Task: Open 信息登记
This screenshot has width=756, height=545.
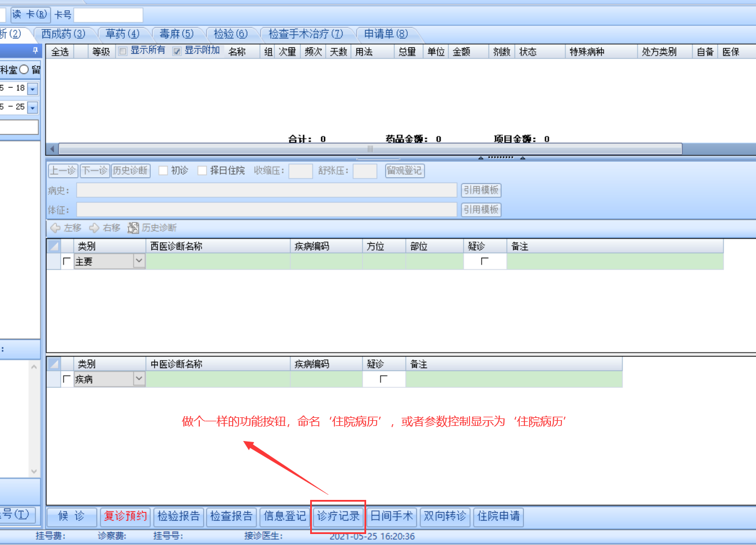Action: pos(285,516)
